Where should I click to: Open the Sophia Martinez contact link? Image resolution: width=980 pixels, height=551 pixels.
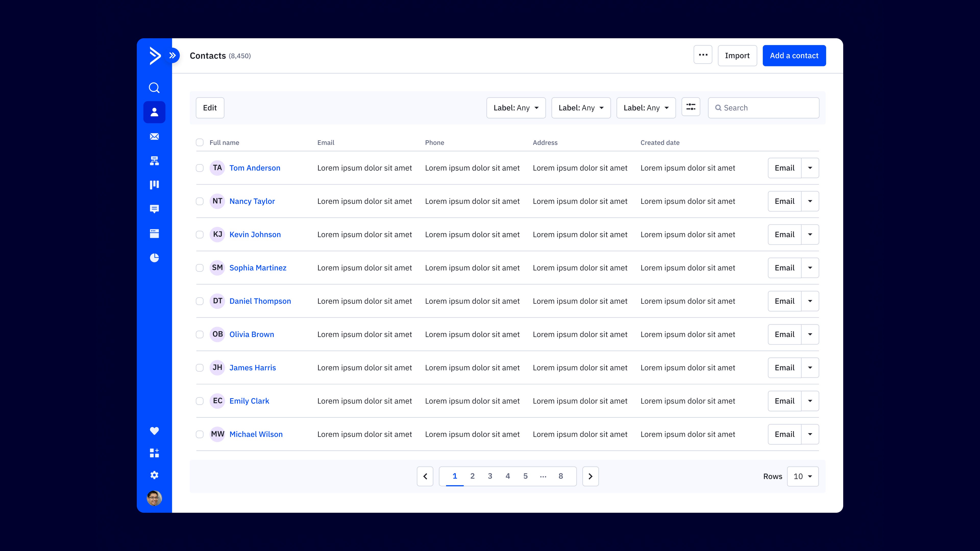click(x=258, y=268)
